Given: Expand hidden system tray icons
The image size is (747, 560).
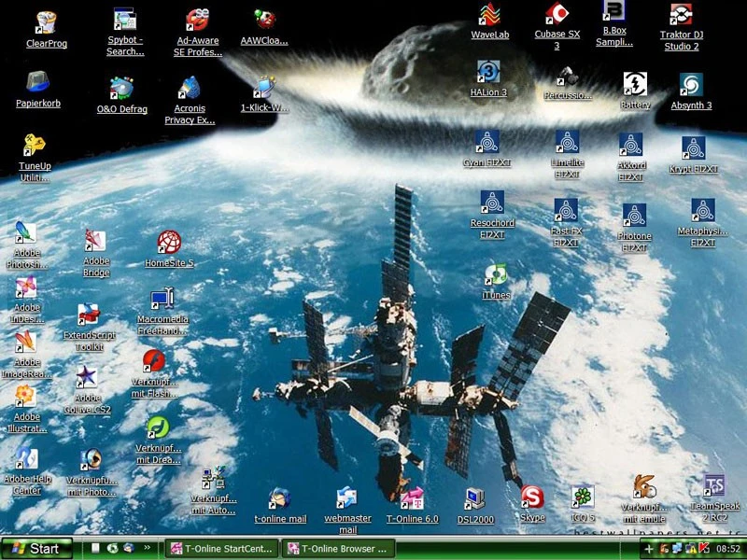Looking at the screenshot, I should pos(650,549).
